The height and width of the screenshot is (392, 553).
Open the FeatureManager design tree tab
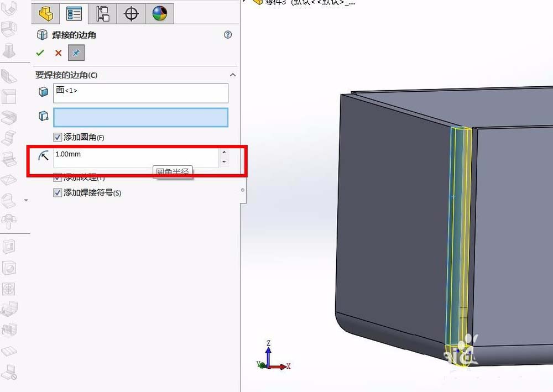pyautogui.click(x=45, y=13)
